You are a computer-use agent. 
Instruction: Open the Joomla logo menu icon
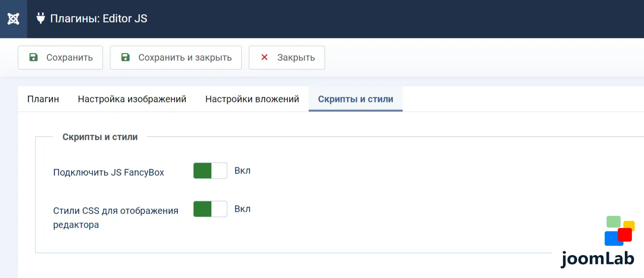14,19
